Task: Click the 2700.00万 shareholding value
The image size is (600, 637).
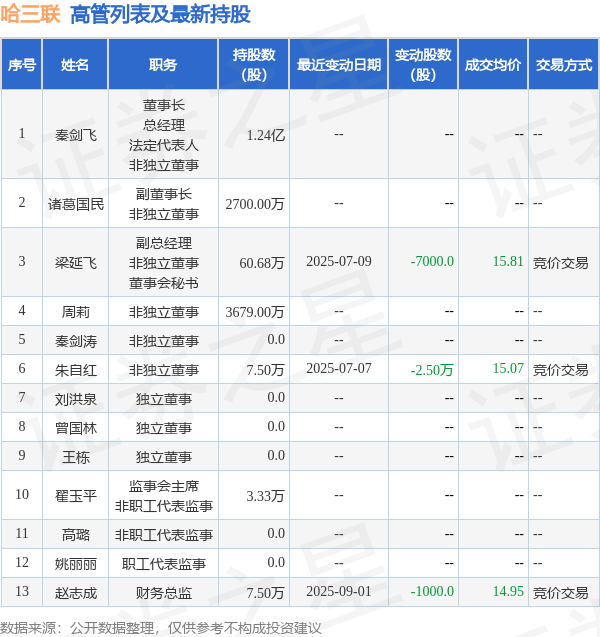Action: pyautogui.click(x=255, y=204)
